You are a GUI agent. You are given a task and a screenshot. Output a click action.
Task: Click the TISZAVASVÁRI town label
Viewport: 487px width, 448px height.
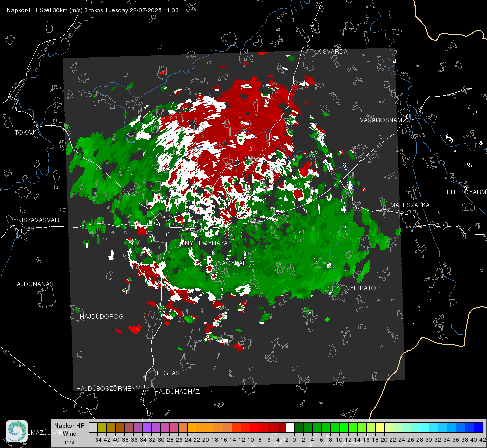click(x=39, y=220)
